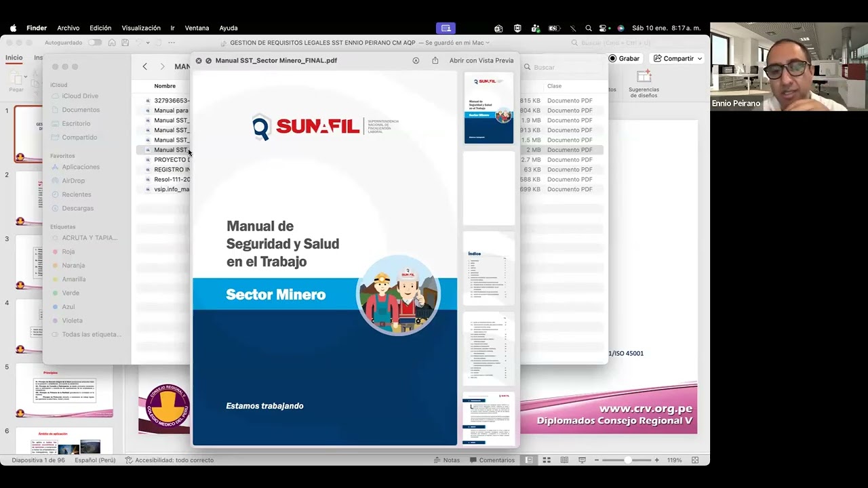Open iCloud Drive in Finder sidebar
The image size is (868, 488).
click(x=75, y=96)
